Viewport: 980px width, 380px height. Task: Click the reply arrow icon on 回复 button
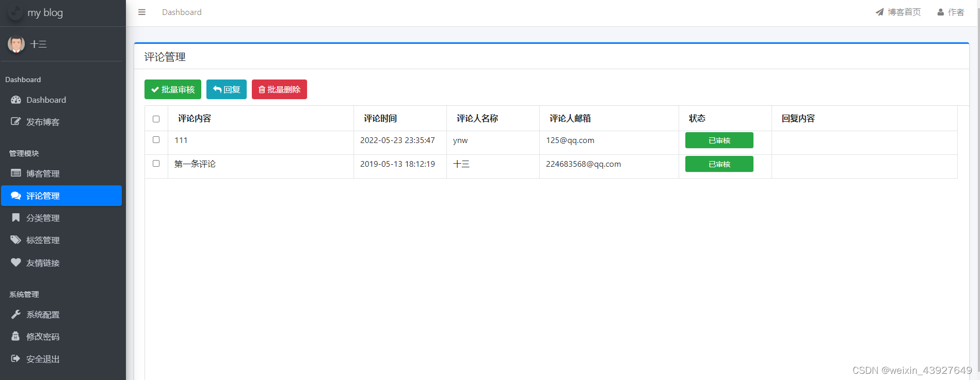(217, 89)
